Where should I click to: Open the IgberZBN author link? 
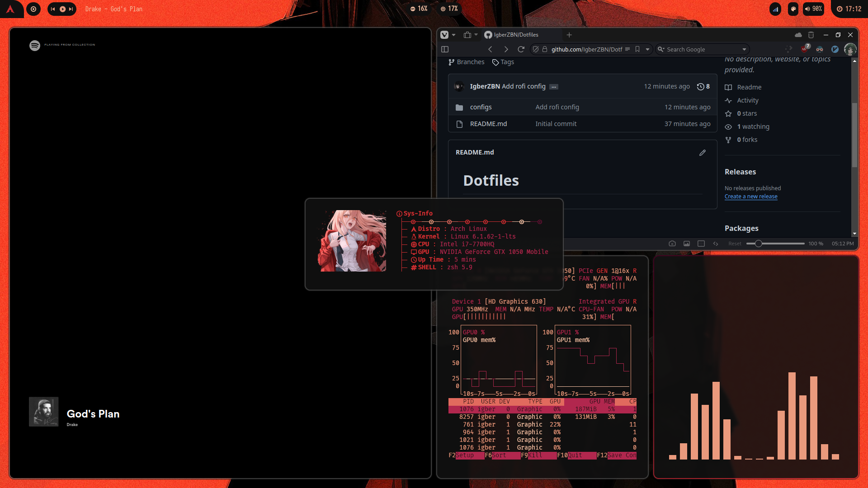point(485,86)
